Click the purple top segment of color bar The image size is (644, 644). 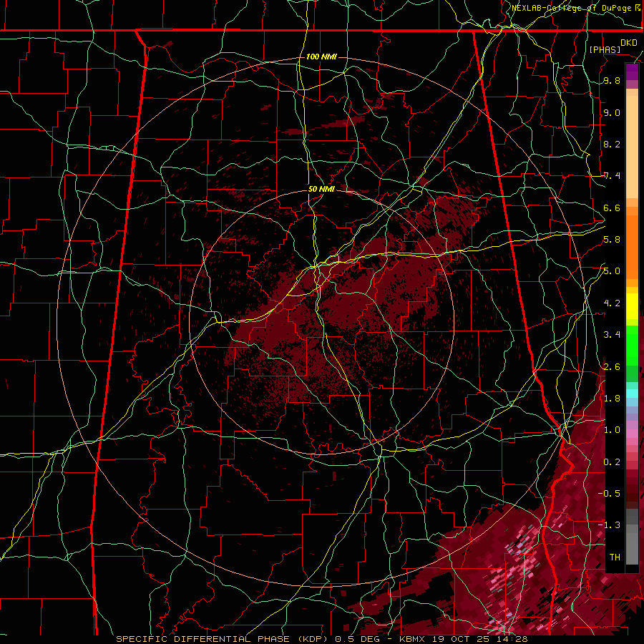coord(632,72)
